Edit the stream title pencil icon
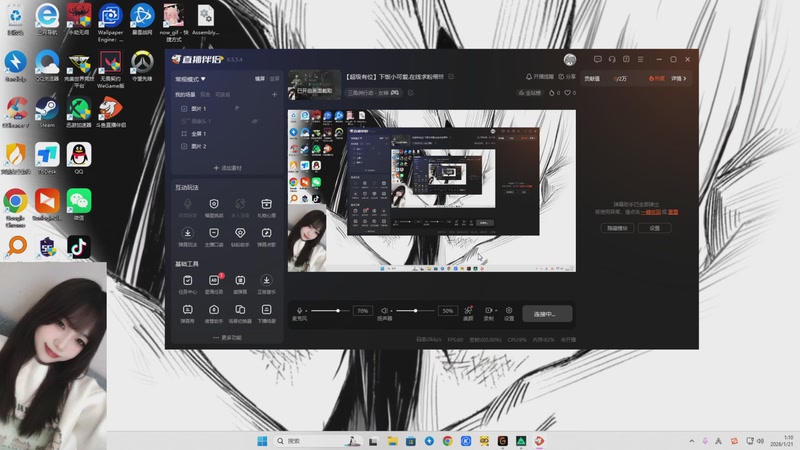800x450 pixels. (451, 77)
